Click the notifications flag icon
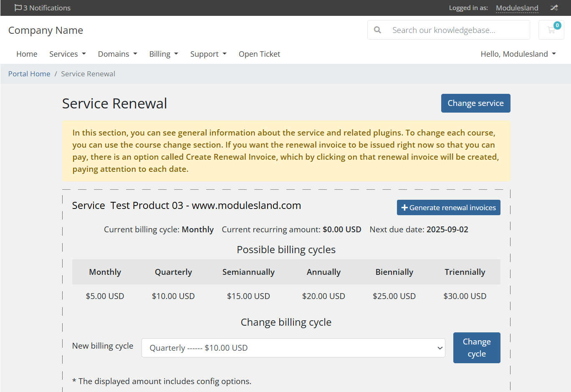Viewport: 571px width, 392px height. pyautogui.click(x=18, y=8)
